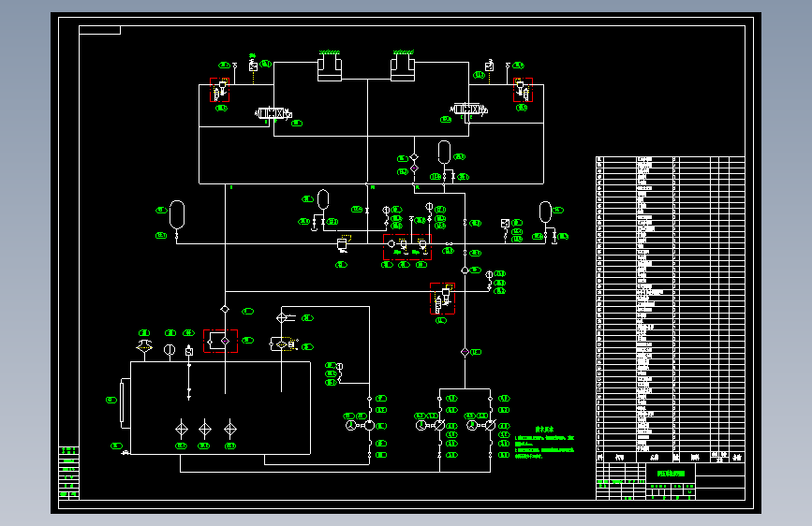Image resolution: width=812 pixels, height=526 pixels.
Task: Select the parts list table on the right
Action: 671,309
